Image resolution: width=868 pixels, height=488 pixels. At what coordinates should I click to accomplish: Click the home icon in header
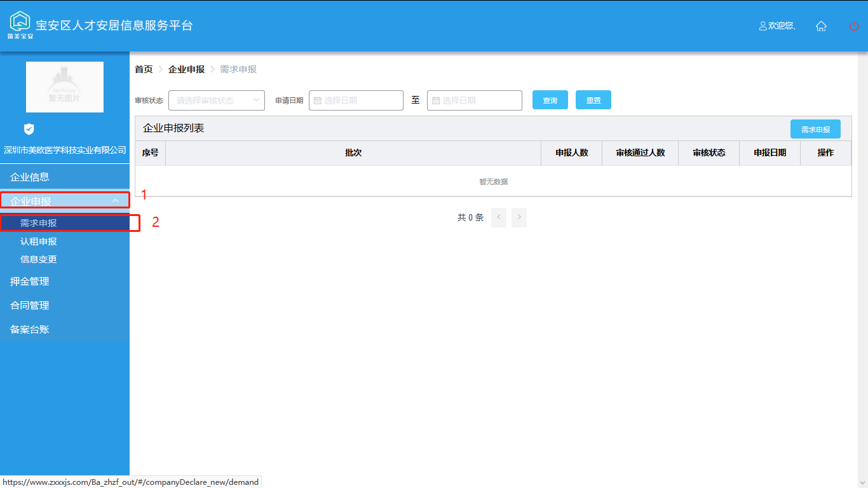click(x=821, y=26)
